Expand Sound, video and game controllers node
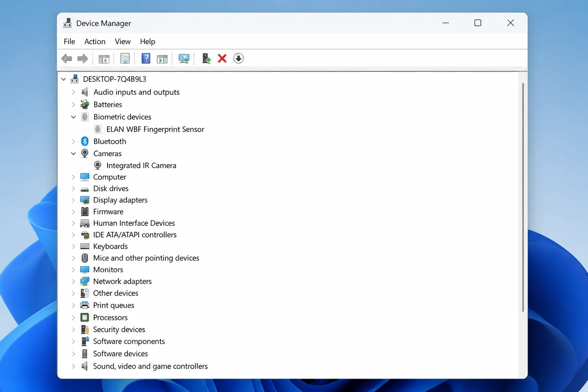Viewport: 588px width, 392px height. (x=73, y=366)
